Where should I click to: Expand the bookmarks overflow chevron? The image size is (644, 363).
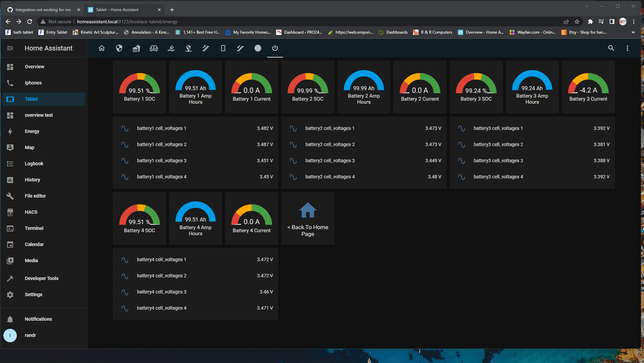633,32
